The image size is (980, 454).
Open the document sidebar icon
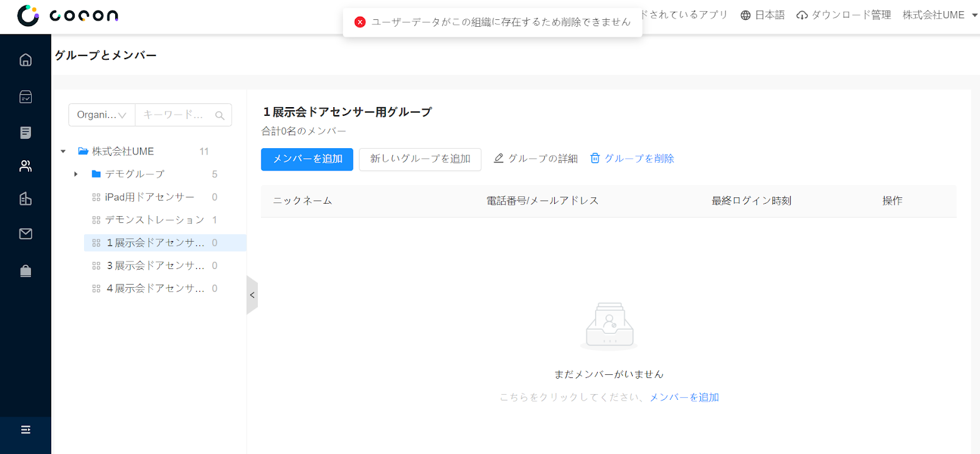coord(26,133)
